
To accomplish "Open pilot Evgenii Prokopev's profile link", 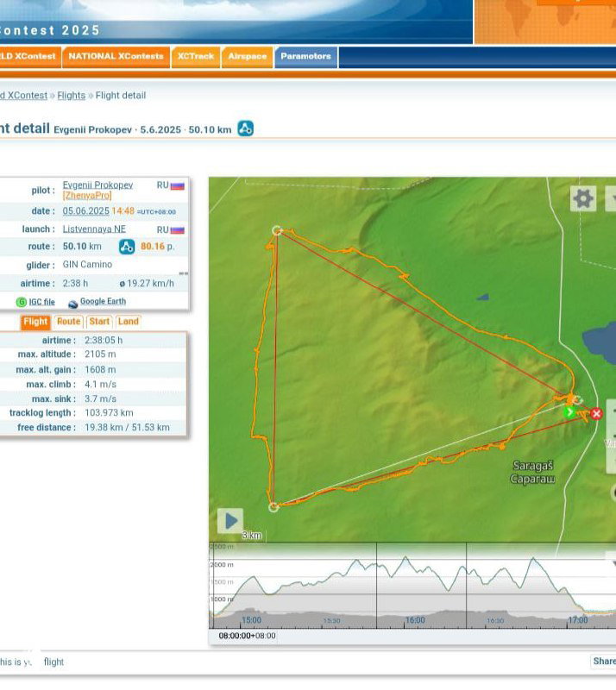I will tap(97, 185).
